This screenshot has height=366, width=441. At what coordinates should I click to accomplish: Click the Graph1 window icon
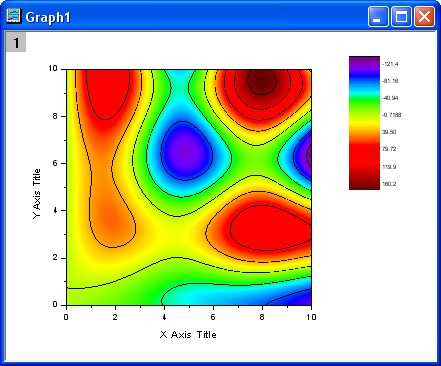[14, 16]
